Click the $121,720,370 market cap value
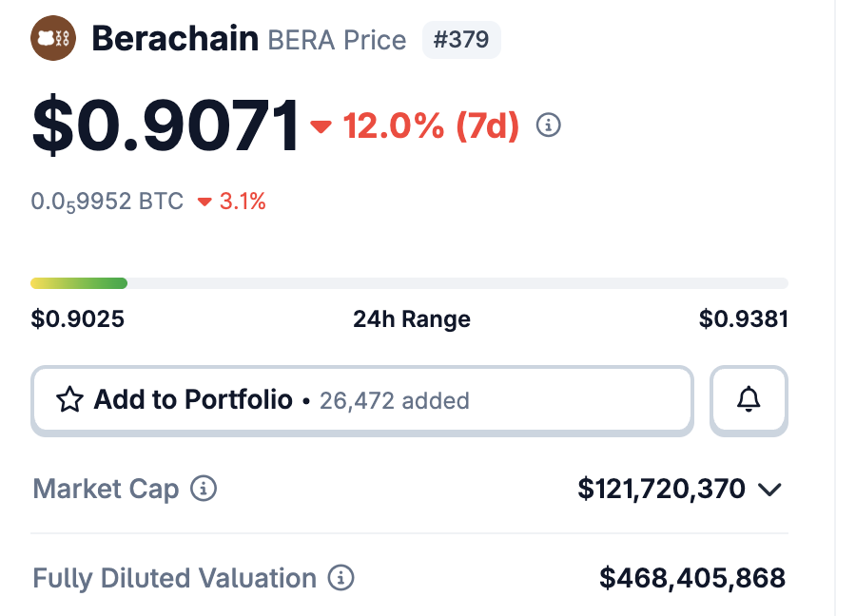856x616 pixels. click(x=662, y=489)
